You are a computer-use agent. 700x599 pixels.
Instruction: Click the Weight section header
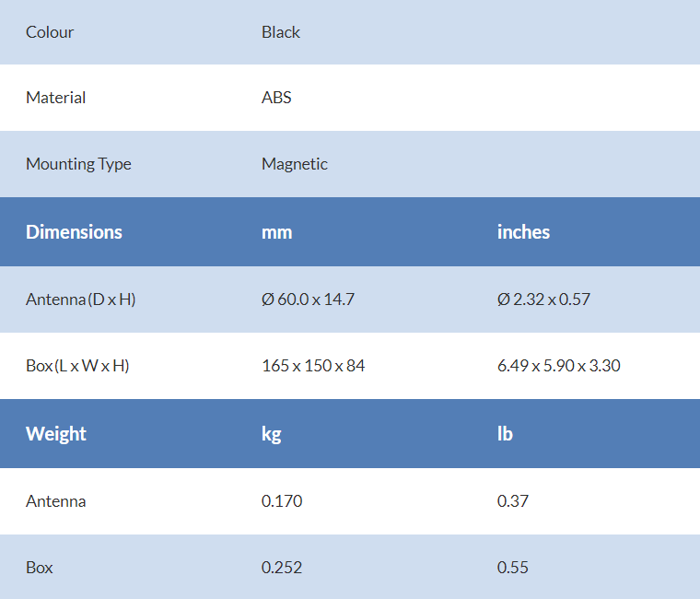tap(56, 434)
